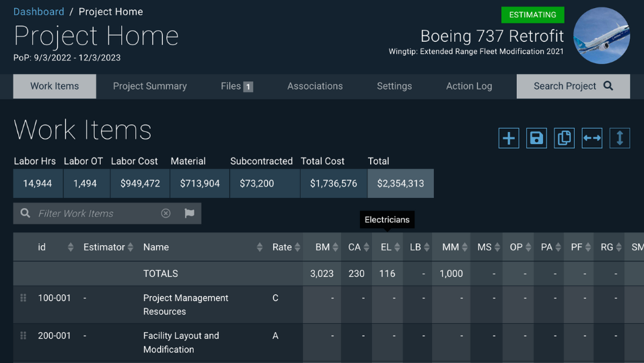Click the Rate C cell for 100-001
The image size is (644, 363).
coord(275,298)
